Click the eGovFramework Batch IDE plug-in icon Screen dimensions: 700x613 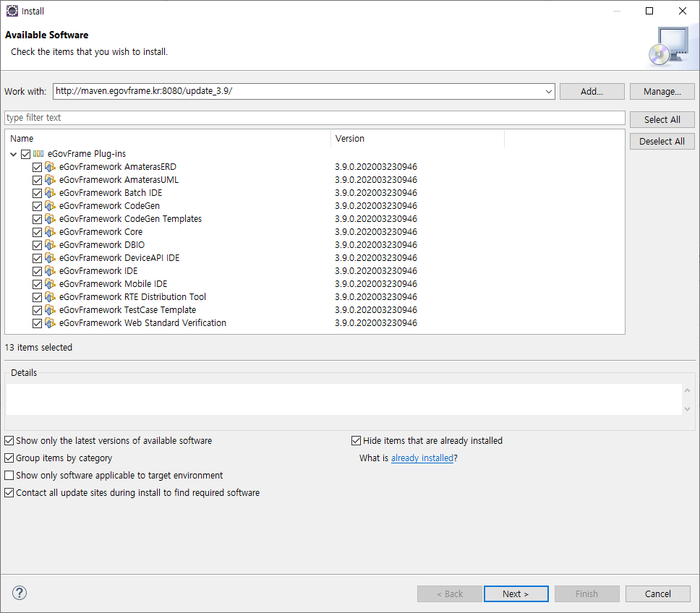point(50,193)
